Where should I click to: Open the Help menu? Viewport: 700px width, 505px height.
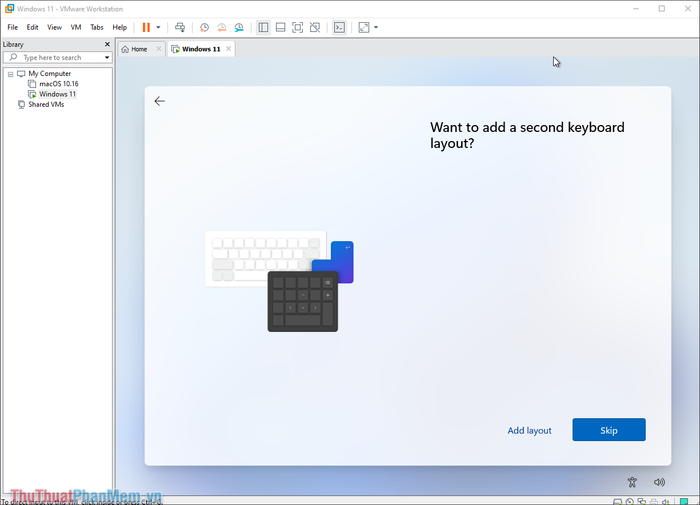click(x=120, y=27)
